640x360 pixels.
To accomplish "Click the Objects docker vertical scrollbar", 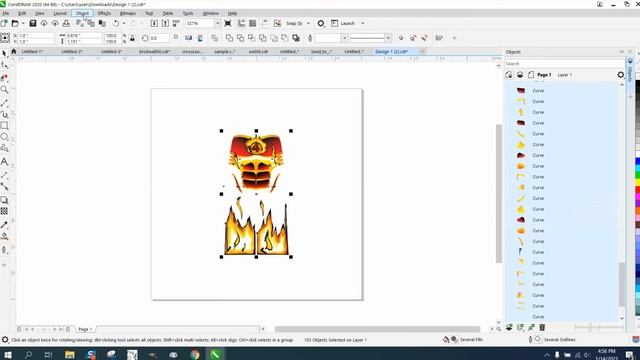I will click(622, 284).
